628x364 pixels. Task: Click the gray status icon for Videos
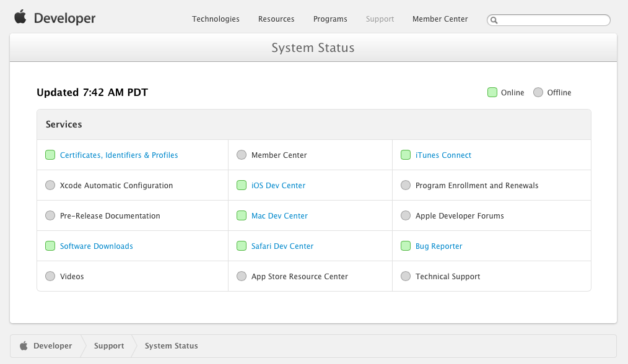(50, 276)
